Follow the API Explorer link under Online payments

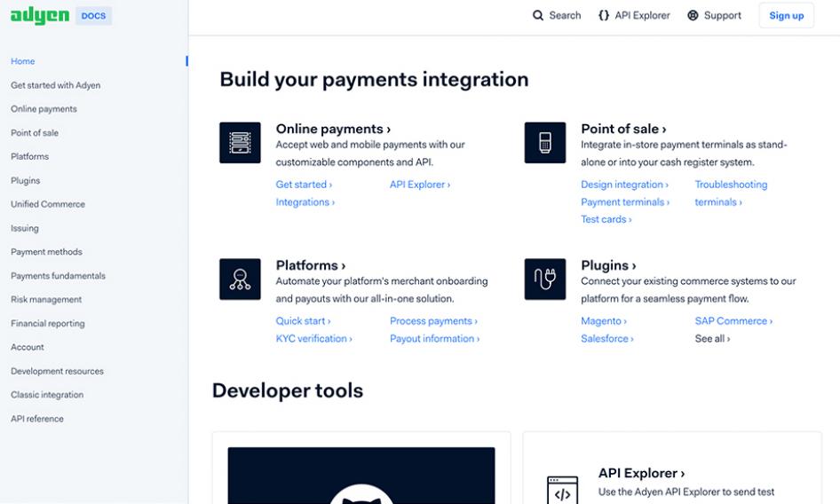pos(420,185)
